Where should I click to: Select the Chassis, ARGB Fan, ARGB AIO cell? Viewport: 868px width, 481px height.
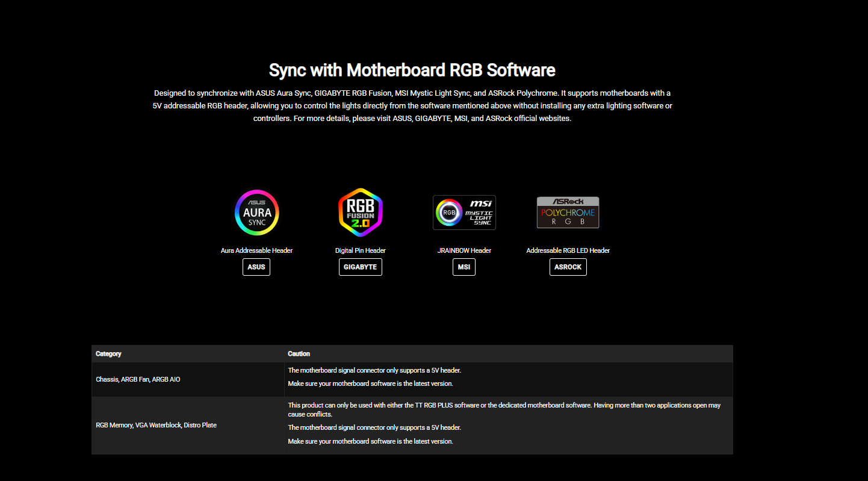(x=138, y=379)
